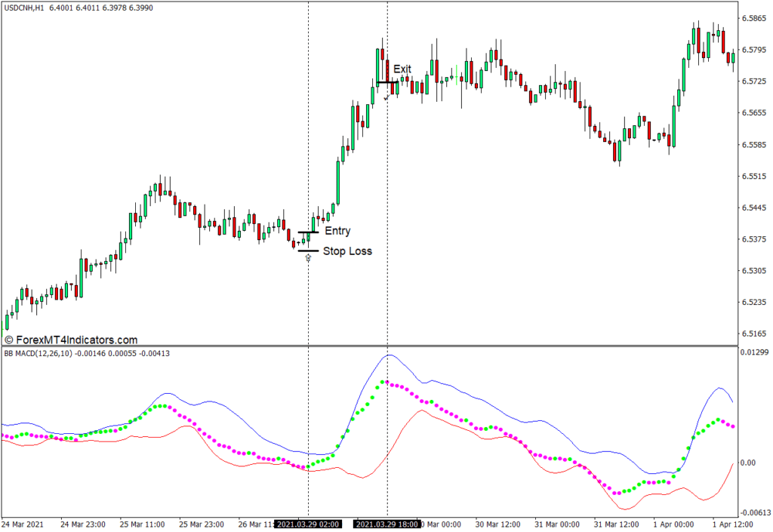The width and height of the screenshot is (773, 532).
Task: Click the 24 Mar 2021 date label
Action: click(x=23, y=524)
